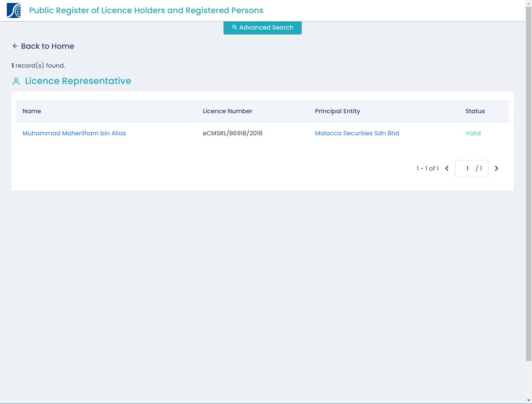This screenshot has height=404, width=532.
Task: Click the Securities Commission logo
Action: tap(13, 11)
